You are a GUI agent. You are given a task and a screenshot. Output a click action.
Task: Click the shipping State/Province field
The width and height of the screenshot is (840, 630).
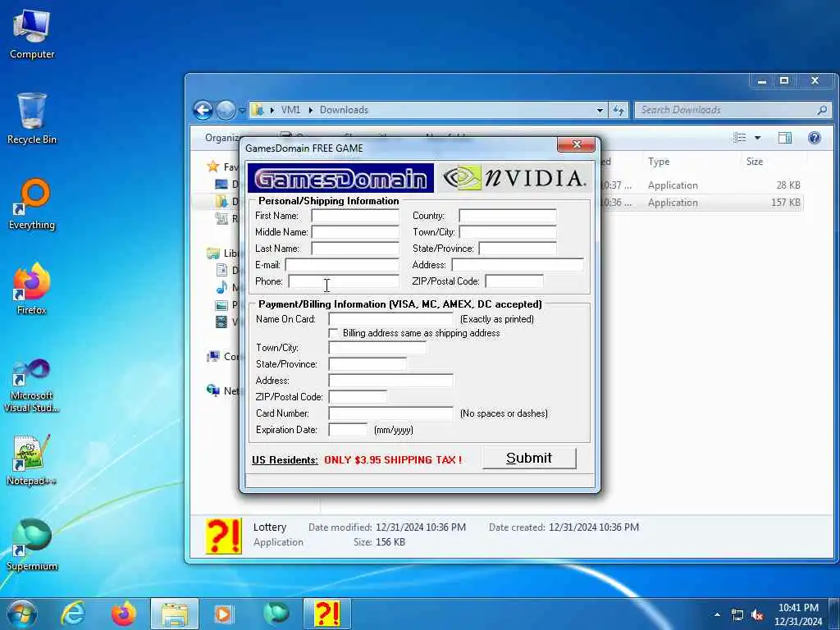(x=518, y=249)
